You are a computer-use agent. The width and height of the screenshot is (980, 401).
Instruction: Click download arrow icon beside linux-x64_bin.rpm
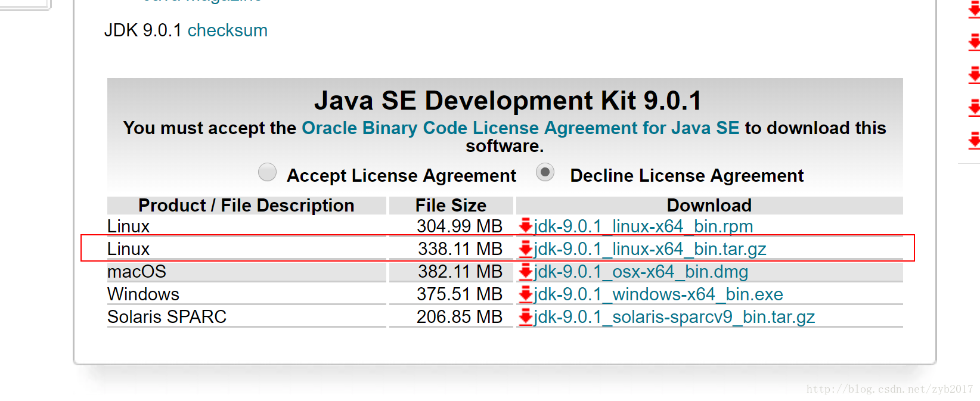pyautogui.click(x=525, y=226)
